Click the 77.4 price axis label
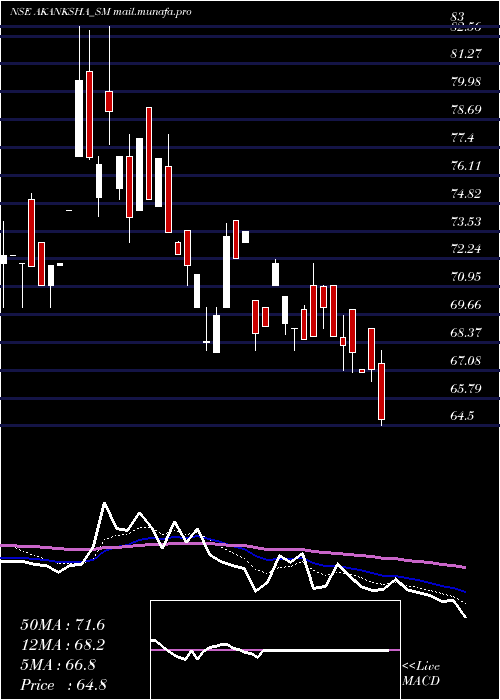This screenshot has width=500, height=700. [462, 138]
